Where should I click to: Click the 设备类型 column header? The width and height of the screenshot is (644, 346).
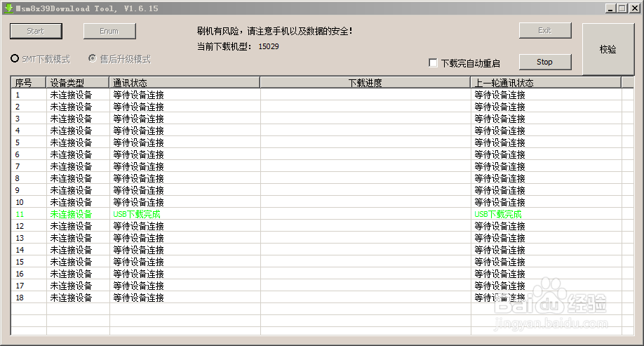(x=78, y=83)
